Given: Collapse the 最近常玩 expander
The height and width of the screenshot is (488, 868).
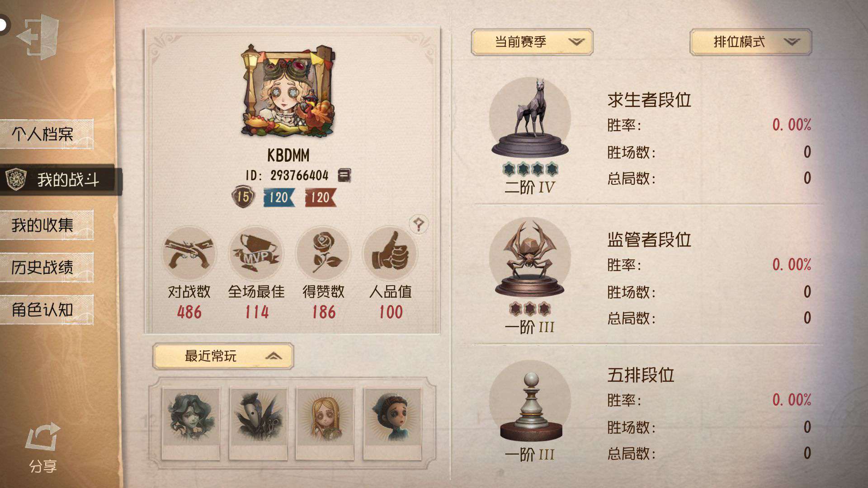Looking at the screenshot, I should pos(223,356).
